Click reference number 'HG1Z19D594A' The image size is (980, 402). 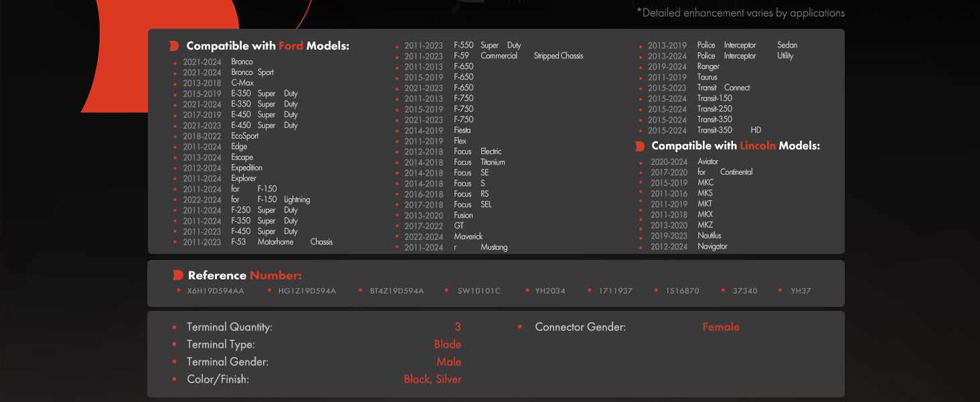307,291
